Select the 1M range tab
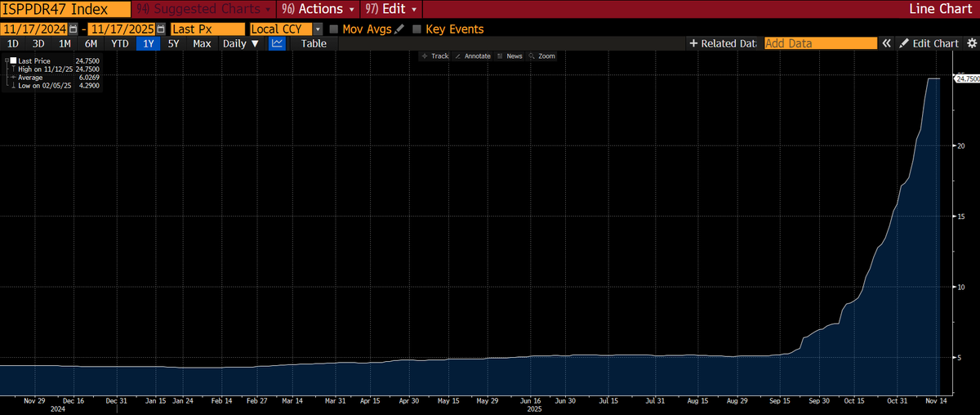980x415 pixels. 65,43
